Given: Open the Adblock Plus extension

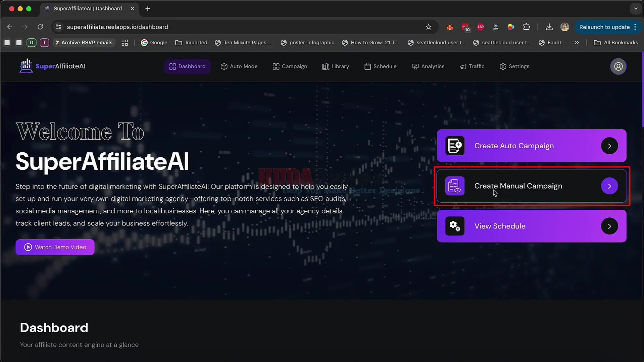Looking at the screenshot, I should pyautogui.click(x=481, y=27).
